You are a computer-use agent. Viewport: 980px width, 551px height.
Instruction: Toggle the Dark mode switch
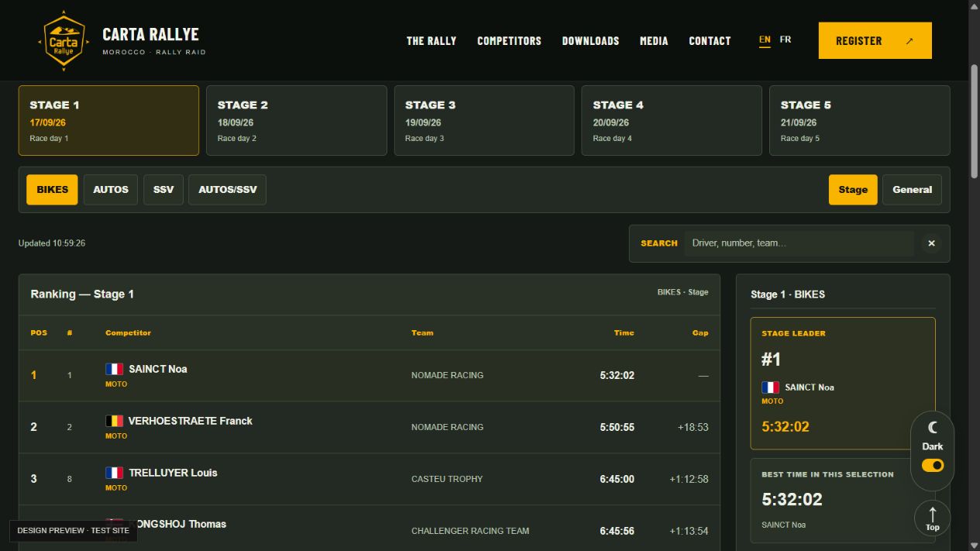point(933,465)
